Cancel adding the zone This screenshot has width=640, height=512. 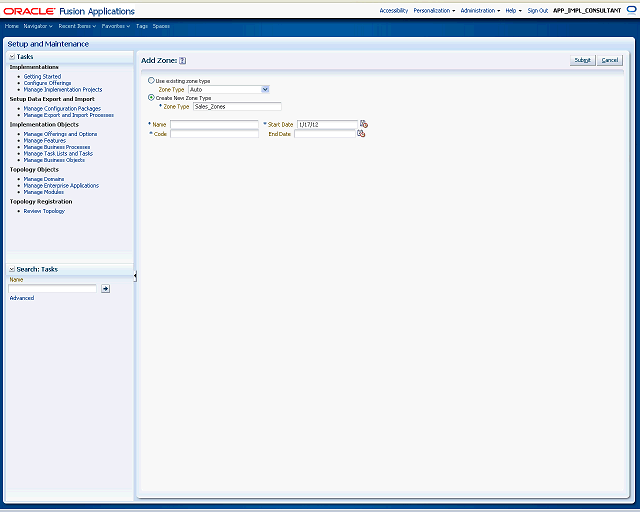coord(610,60)
